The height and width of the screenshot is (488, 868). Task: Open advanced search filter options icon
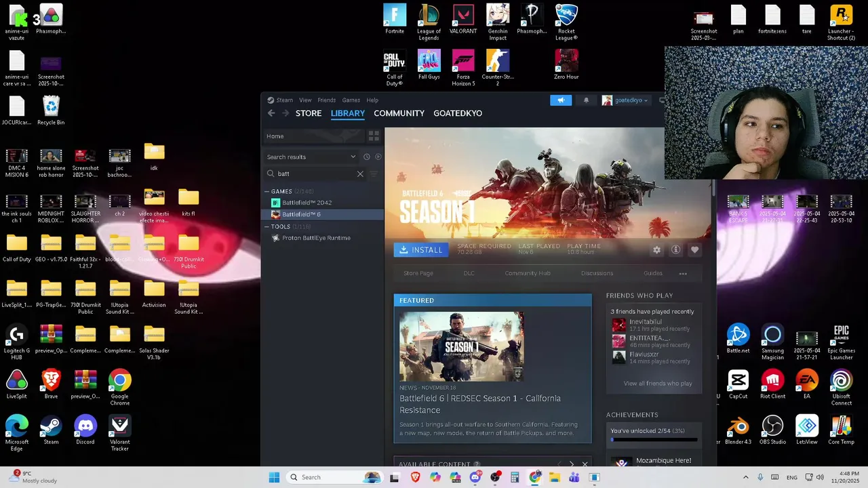click(x=374, y=174)
